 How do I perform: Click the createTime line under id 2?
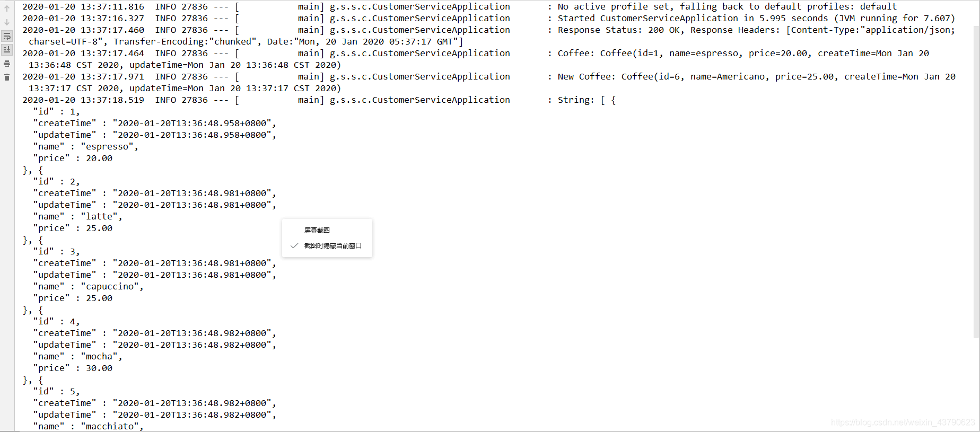point(154,193)
